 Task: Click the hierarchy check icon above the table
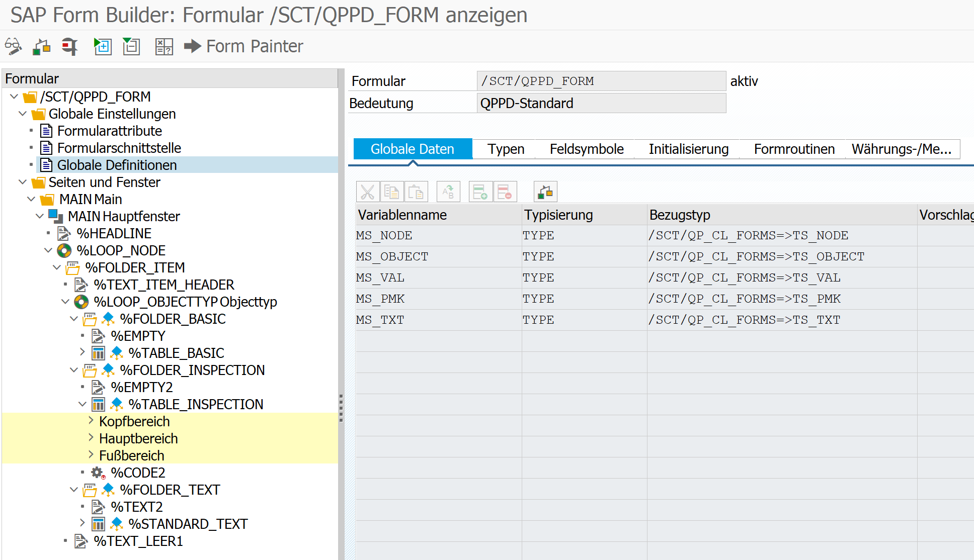click(545, 192)
